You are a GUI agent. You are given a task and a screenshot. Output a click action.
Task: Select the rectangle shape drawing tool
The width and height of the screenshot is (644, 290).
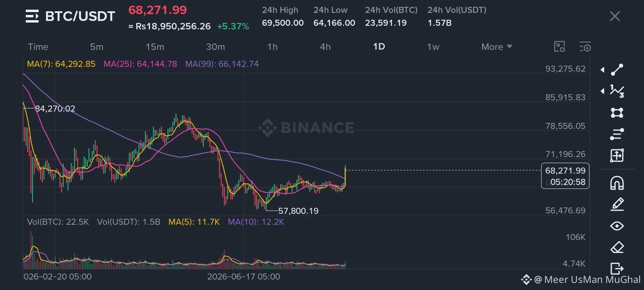(617, 112)
